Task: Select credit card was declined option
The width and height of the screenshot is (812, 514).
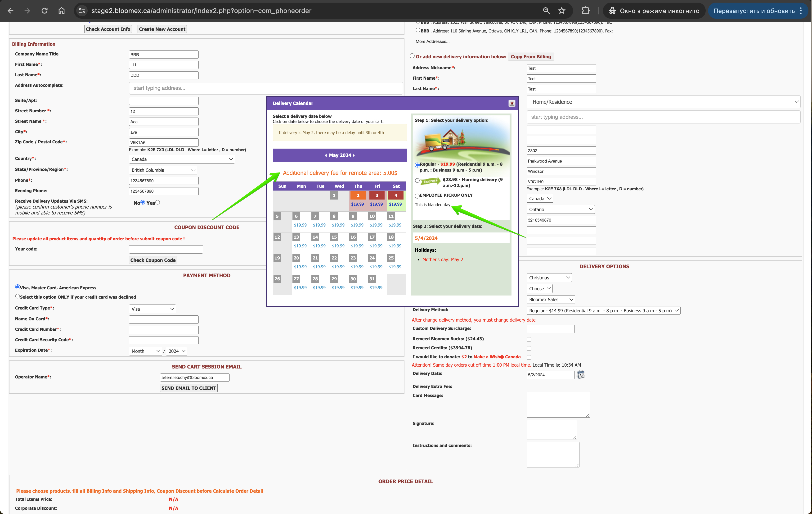Action: tap(18, 296)
